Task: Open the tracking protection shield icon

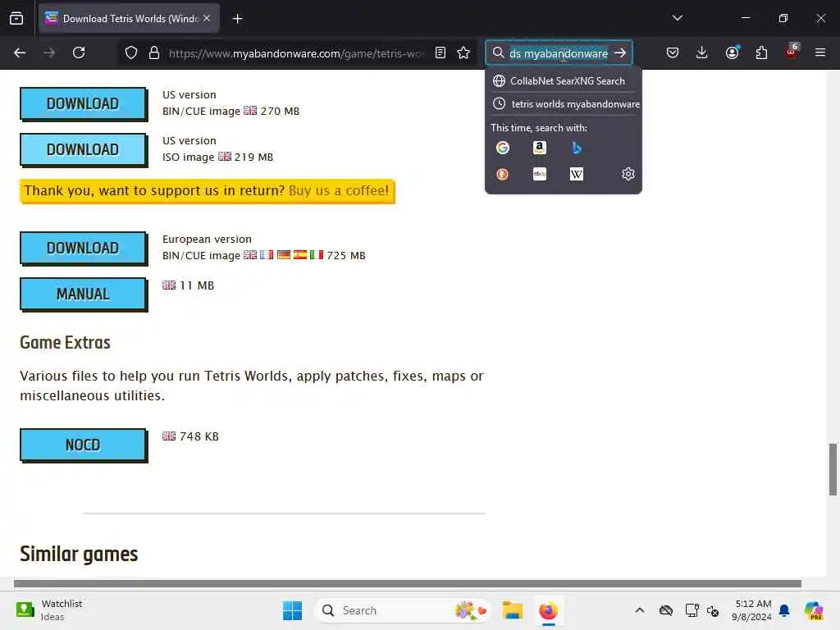Action: click(x=131, y=52)
